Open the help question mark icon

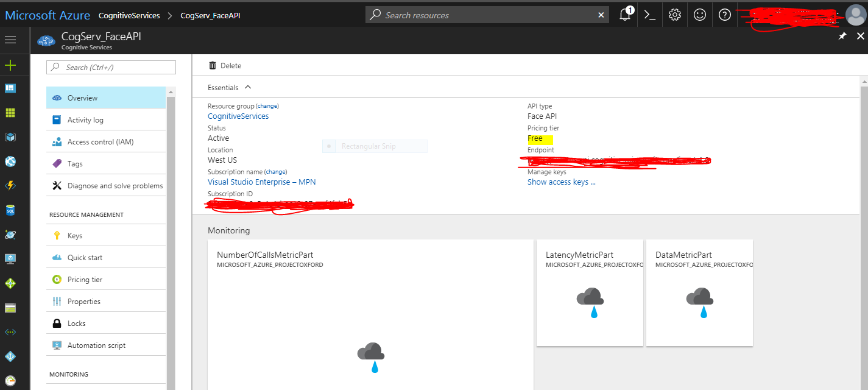[x=725, y=15]
